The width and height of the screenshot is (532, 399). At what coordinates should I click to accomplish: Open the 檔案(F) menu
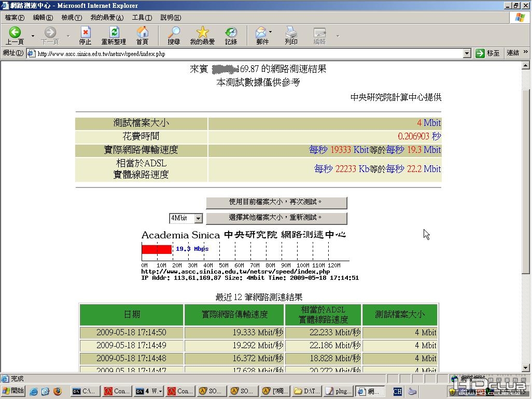15,17
